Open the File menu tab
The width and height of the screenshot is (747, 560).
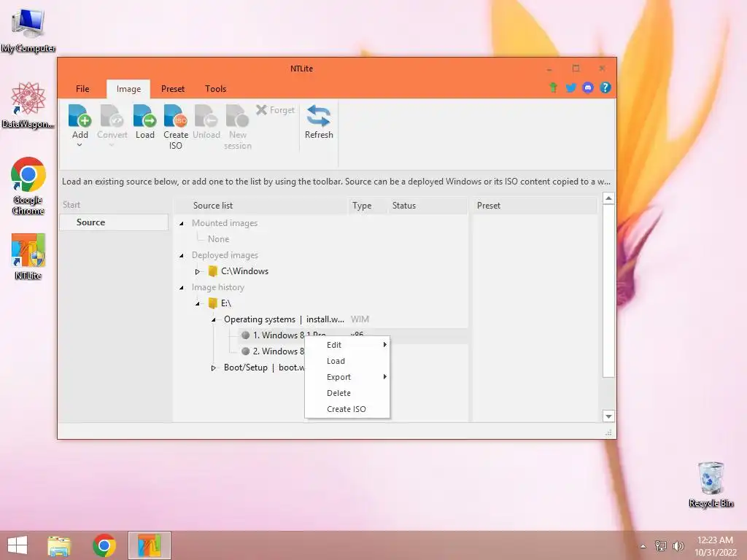tap(82, 88)
